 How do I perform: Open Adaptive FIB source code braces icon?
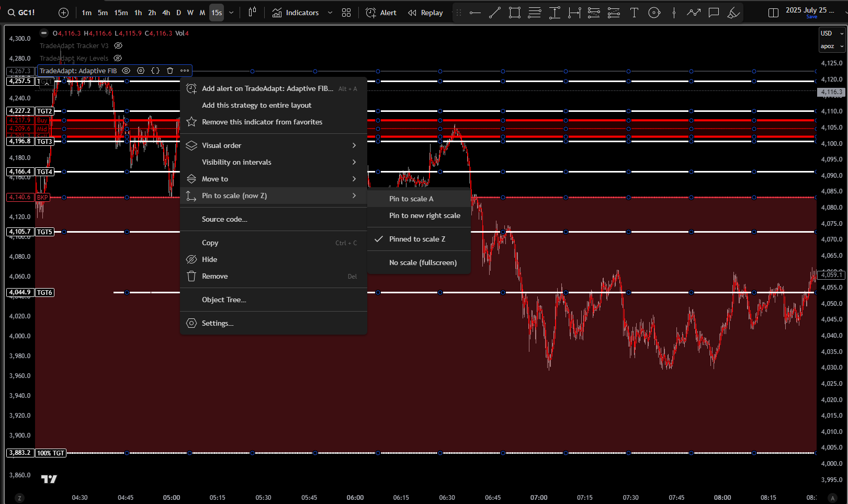click(x=155, y=71)
